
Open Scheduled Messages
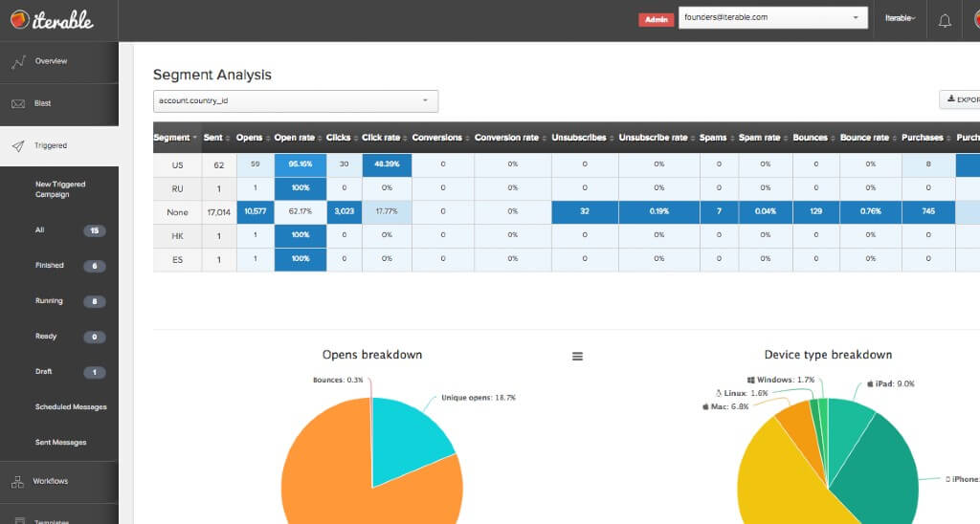pyautogui.click(x=71, y=407)
